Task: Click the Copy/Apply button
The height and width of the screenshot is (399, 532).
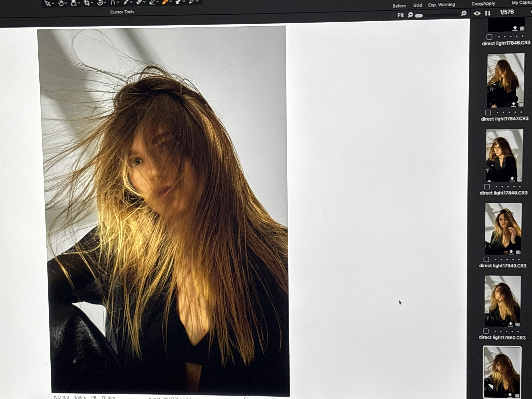Action: coord(483,4)
